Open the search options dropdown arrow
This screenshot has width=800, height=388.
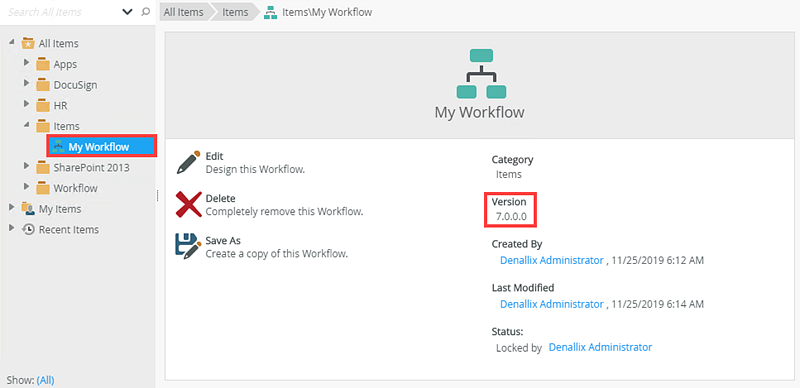pos(128,12)
